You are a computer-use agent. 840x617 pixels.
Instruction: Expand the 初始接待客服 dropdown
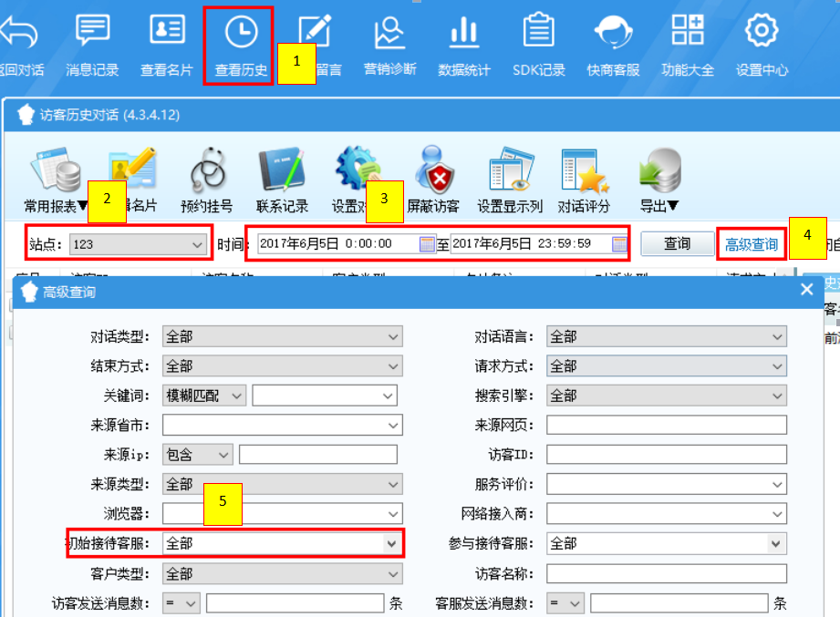point(392,543)
